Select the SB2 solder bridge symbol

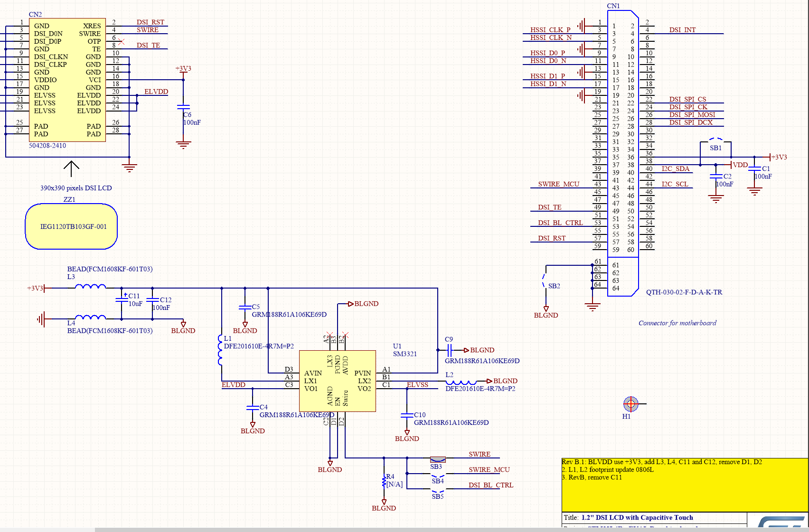point(544,280)
